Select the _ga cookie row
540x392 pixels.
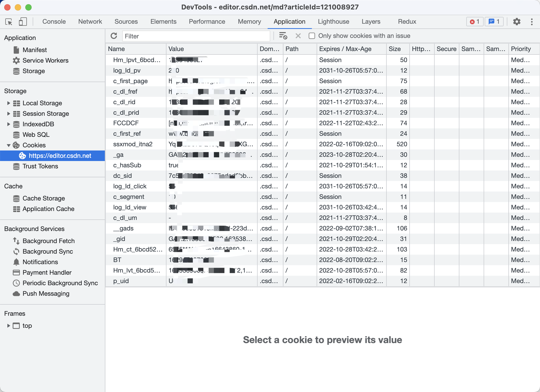tap(322, 155)
